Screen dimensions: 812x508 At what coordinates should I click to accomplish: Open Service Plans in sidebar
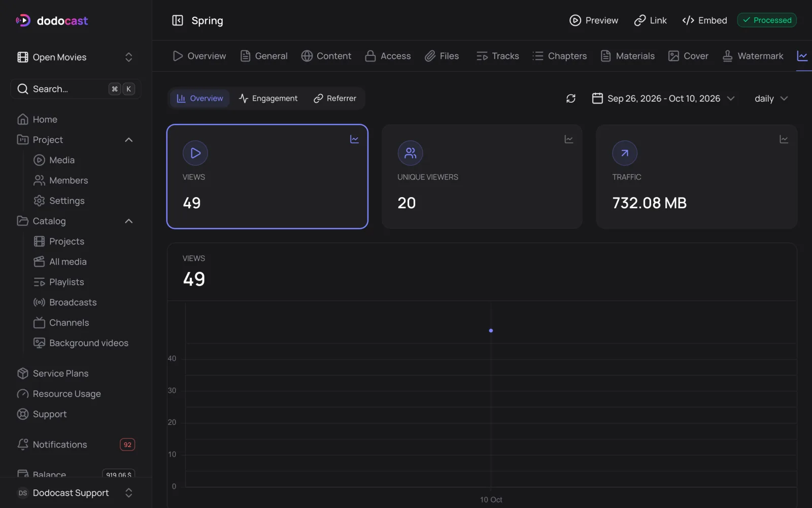pyautogui.click(x=76, y=373)
